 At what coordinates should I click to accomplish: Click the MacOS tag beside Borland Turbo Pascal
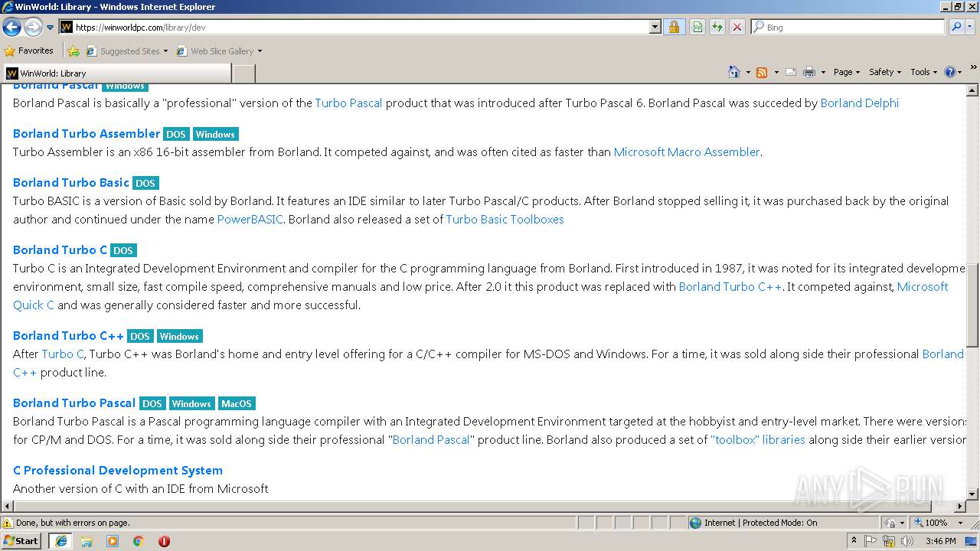[x=237, y=403]
